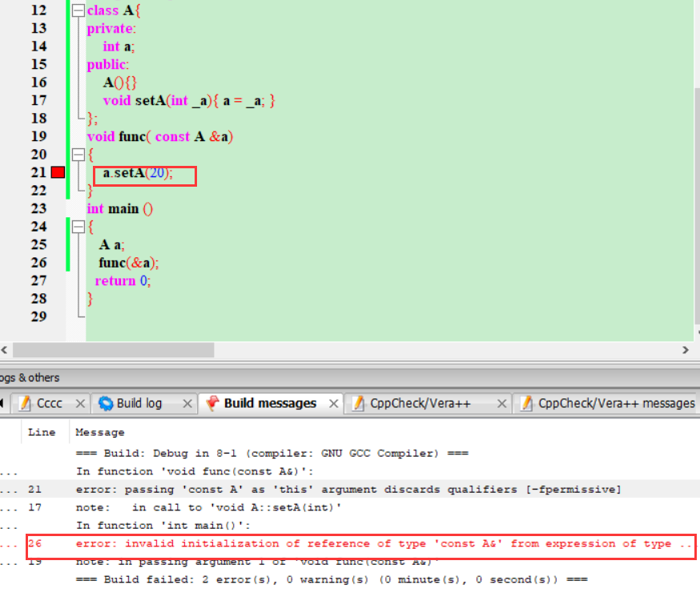Collapse the class A code fold
The height and width of the screenshot is (601, 700).
point(78,10)
